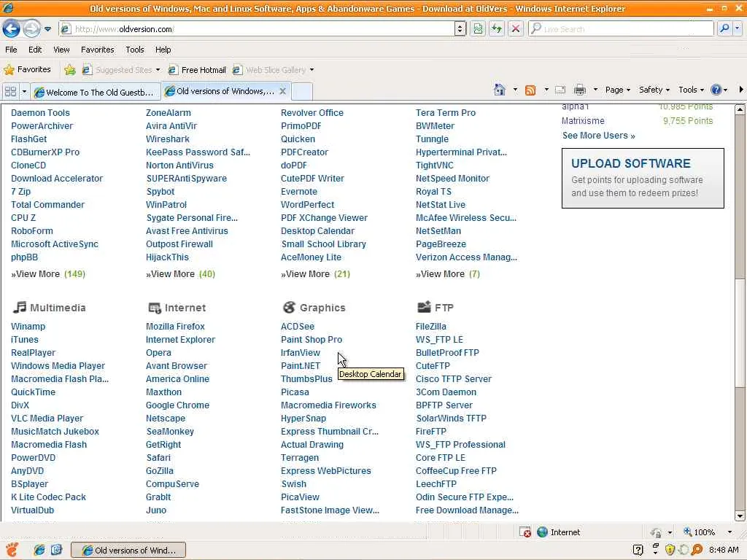The width and height of the screenshot is (747, 560).
Task: Open recent pages dropdown next to Forward
Action: pyautogui.click(x=47, y=29)
